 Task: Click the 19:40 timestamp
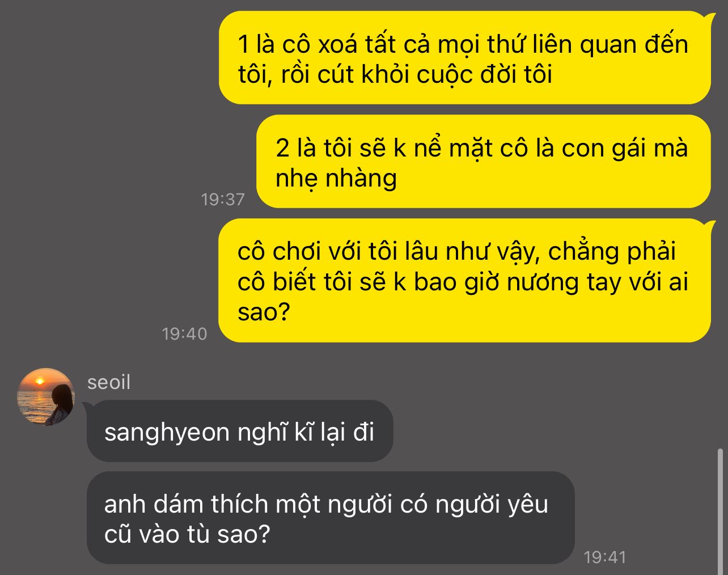point(184,333)
